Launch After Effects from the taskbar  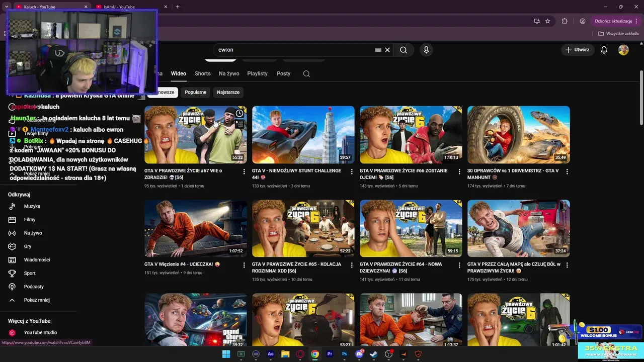pos(271,354)
